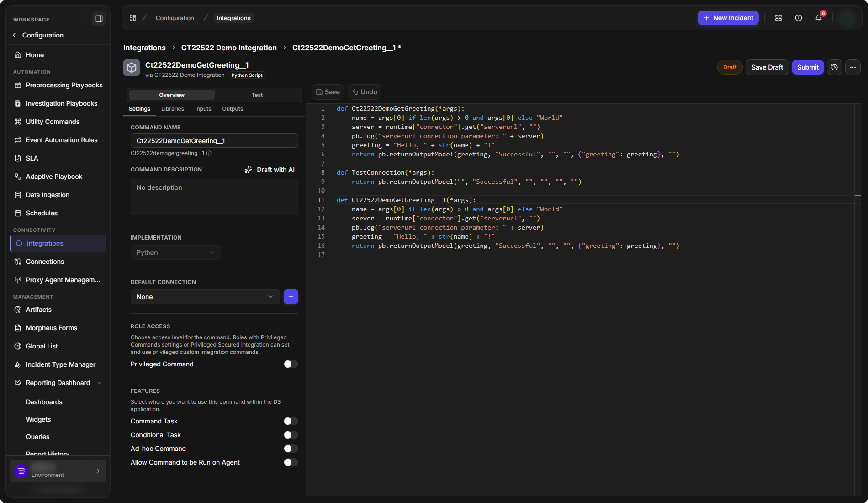
Task: Add a new default connection plus button
Action: [291, 297]
